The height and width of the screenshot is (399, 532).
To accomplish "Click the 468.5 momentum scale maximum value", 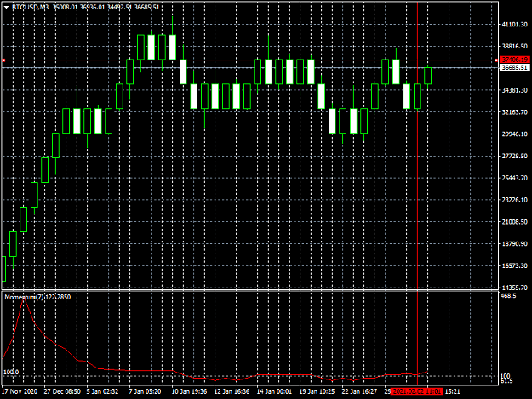I will tap(508, 295).
